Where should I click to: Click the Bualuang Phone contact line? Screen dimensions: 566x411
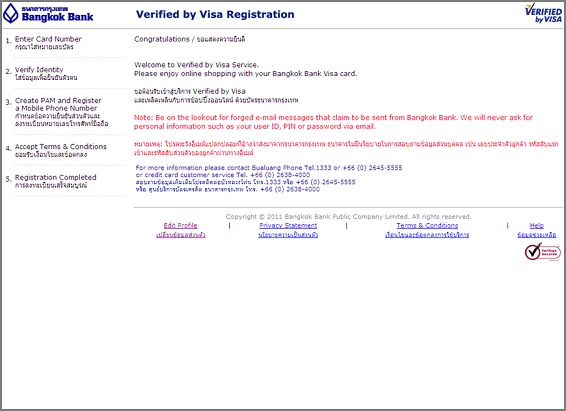pos(269,168)
